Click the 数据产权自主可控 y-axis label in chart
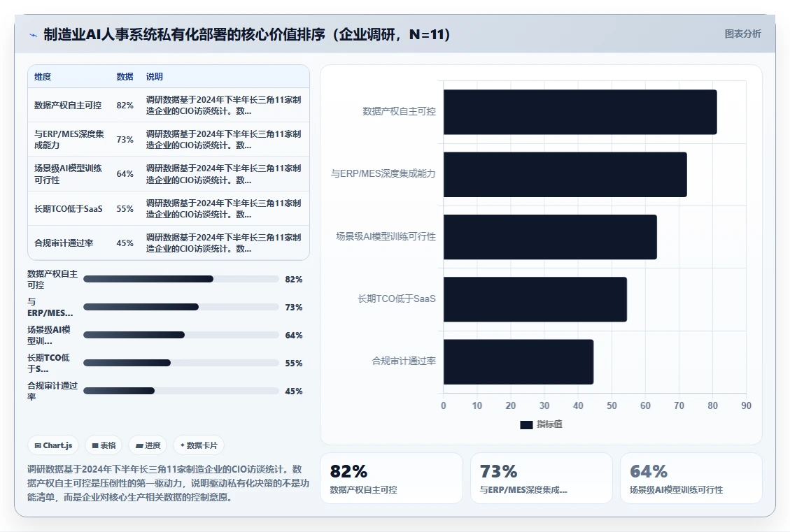Screen dimensions: 790x532 click(x=399, y=111)
